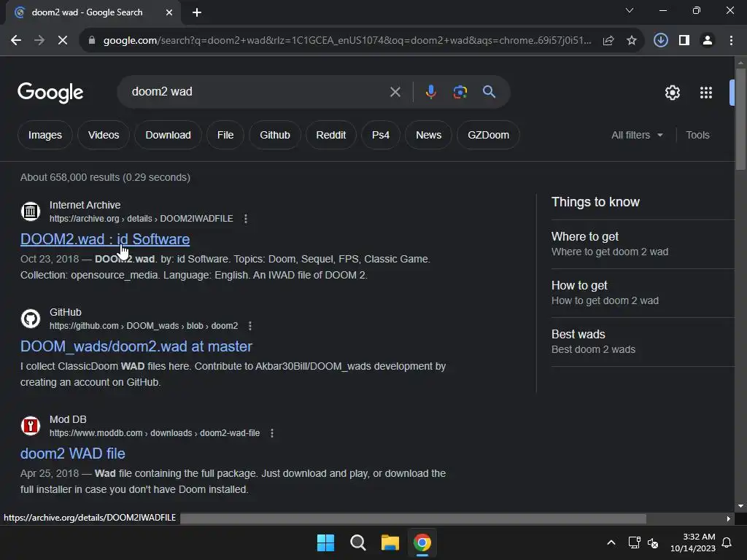Expand Where to get doom 2 wad

pyautogui.click(x=643, y=244)
